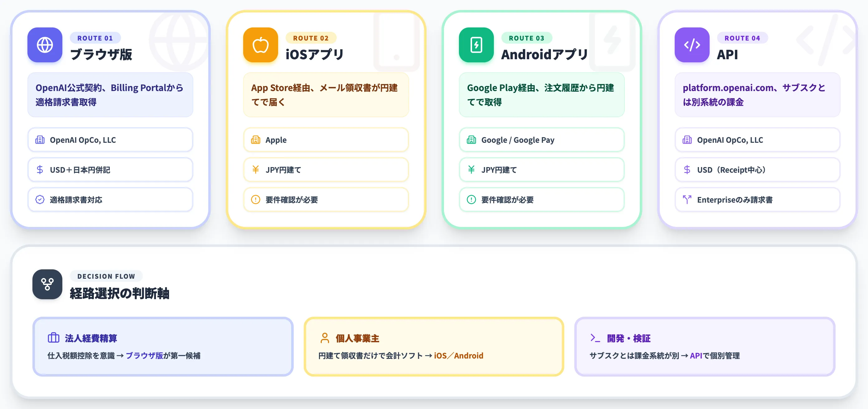Click the ブラウザ版 heading
This screenshot has height=409, width=868.
click(x=101, y=54)
